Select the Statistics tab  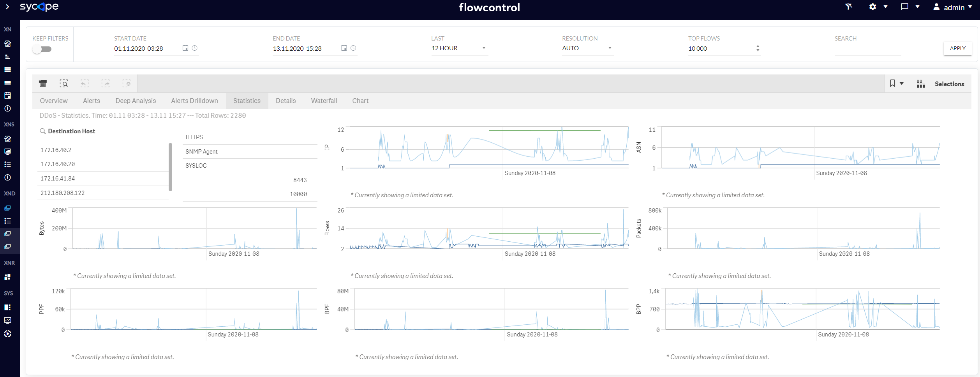coord(247,101)
